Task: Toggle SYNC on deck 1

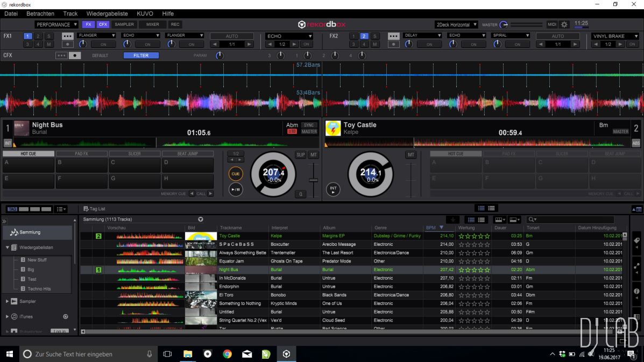Action: pyautogui.click(x=309, y=125)
